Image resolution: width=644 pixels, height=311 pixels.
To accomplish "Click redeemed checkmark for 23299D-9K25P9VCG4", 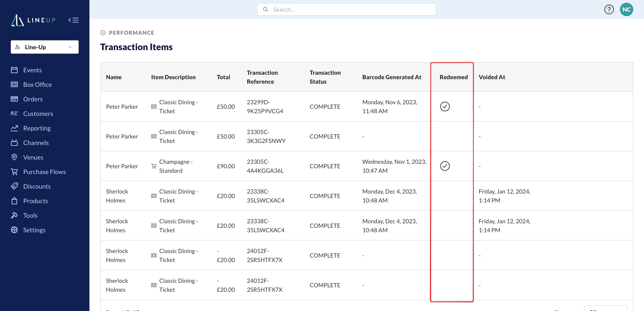I will (x=445, y=106).
